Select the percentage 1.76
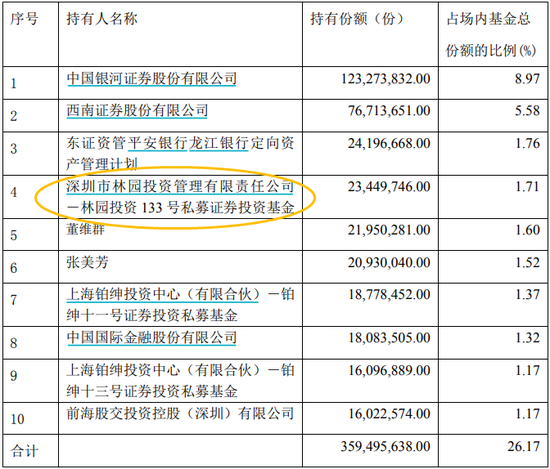The image size is (550, 469). [x=527, y=143]
